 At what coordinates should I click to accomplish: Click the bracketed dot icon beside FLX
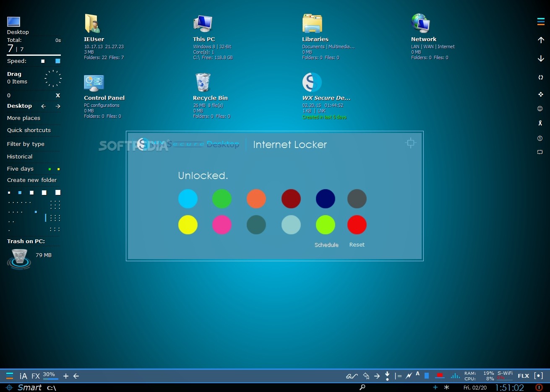tap(539, 376)
